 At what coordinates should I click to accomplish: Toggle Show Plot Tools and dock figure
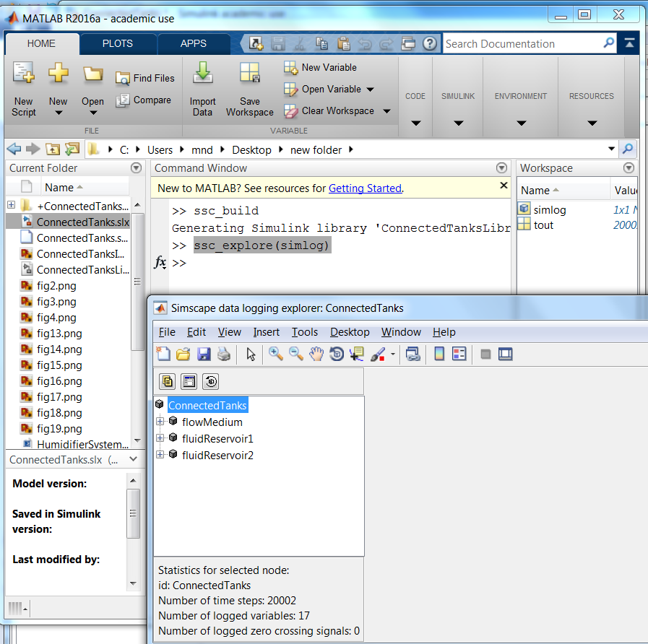coord(506,354)
